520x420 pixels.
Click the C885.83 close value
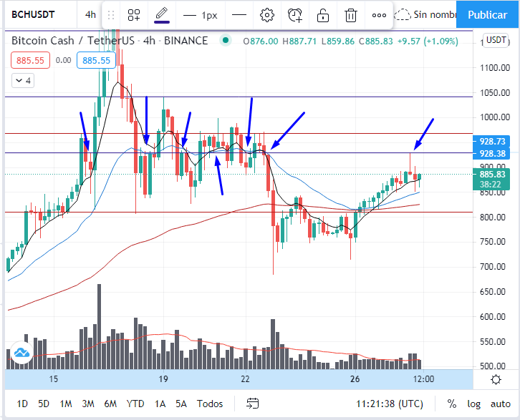[376, 41]
